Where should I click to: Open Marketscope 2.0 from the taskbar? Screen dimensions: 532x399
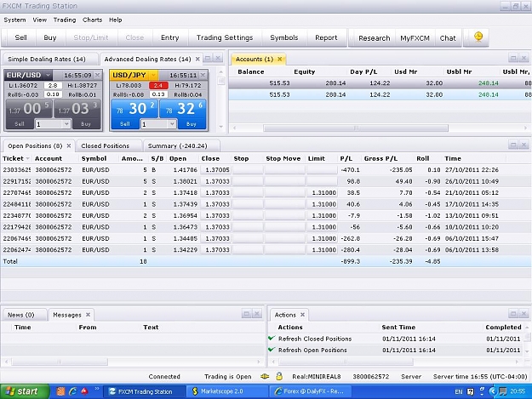[226, 391]
